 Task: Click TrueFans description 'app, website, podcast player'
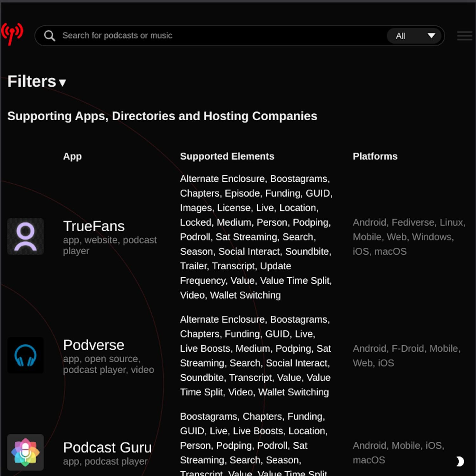click(x=110, y=245)
